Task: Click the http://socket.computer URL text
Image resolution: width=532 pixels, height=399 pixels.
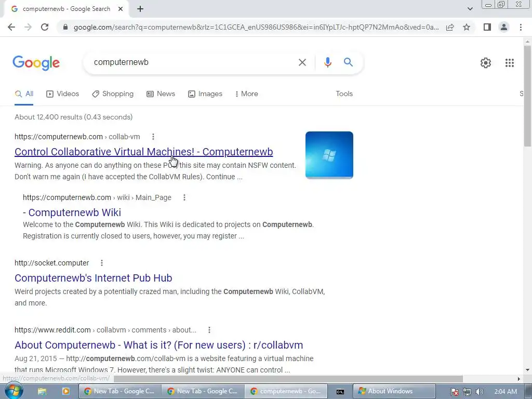Action: [x=51, y=263]
